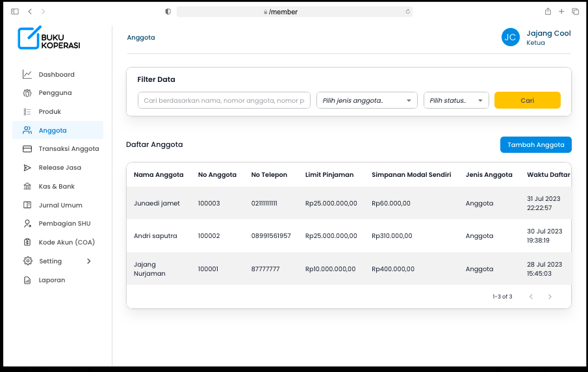588x372 pixels.
Task: Click the JC user avatar
Action: click(x=511, y=37)
